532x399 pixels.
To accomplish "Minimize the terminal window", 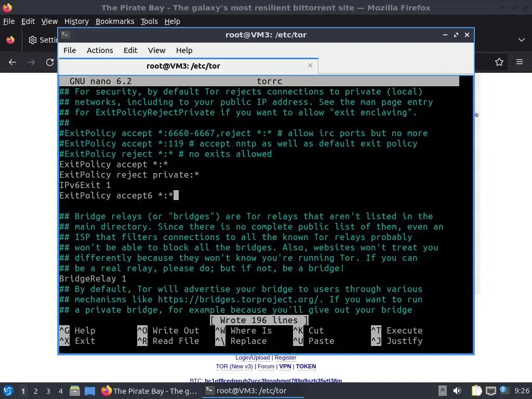I will [x=445, y=35].
